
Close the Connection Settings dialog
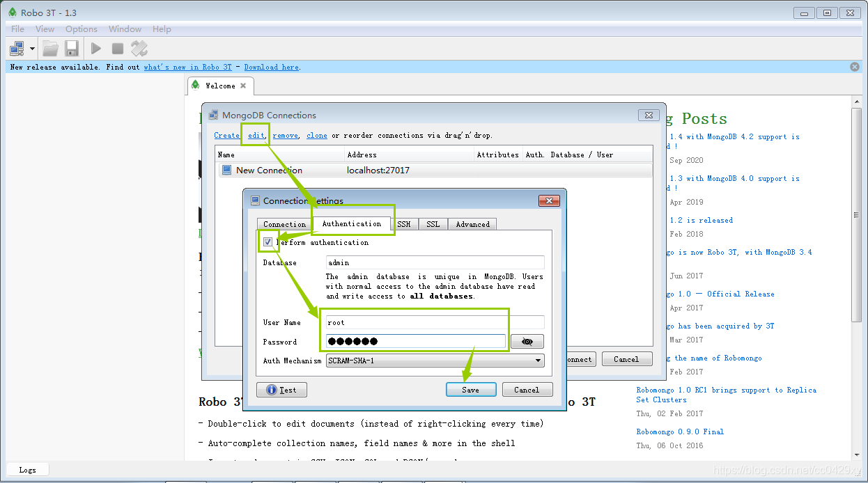click(549, 200)
